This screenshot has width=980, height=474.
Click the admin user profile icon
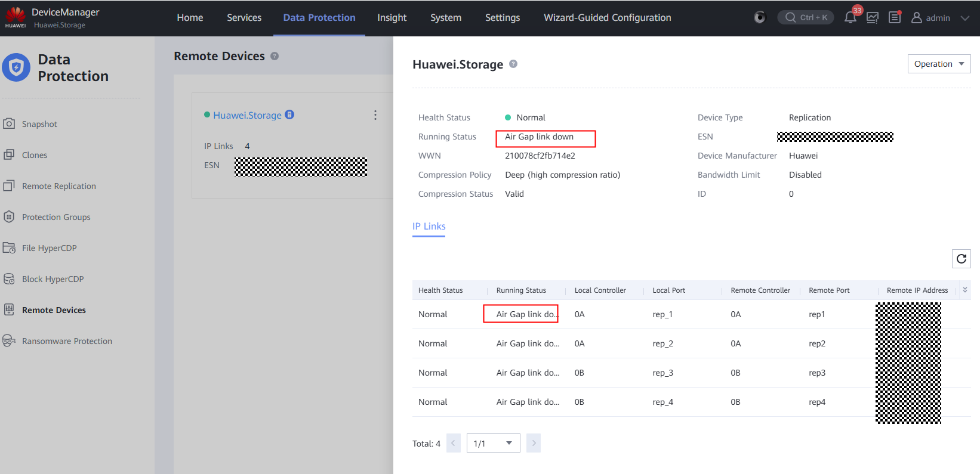[x=917, y=18]
